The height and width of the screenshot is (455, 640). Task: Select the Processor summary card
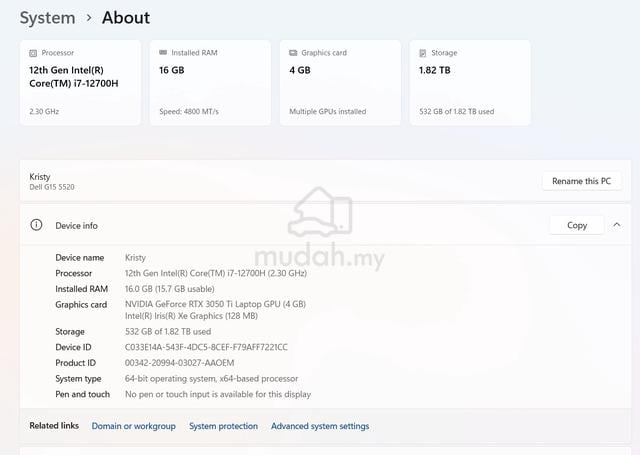(x=80, y=82)
